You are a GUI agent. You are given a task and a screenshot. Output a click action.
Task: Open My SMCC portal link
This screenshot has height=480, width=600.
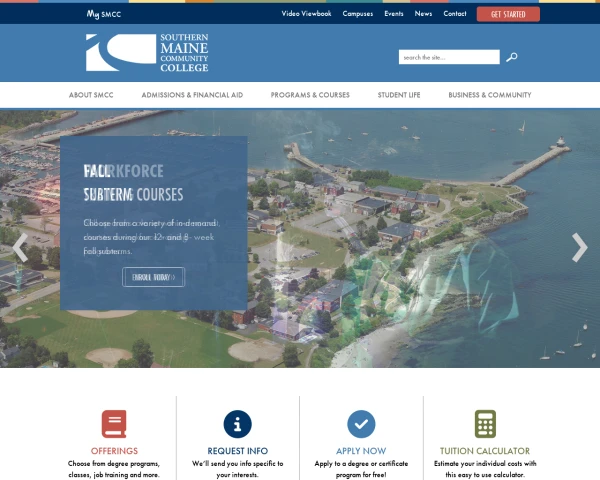tap(104, 14)
